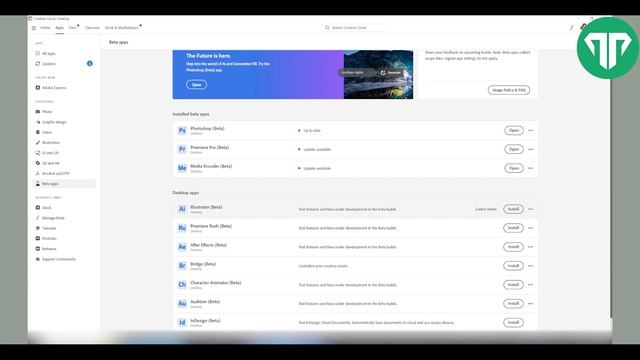Select the Photo category

(x=44, y=111)
